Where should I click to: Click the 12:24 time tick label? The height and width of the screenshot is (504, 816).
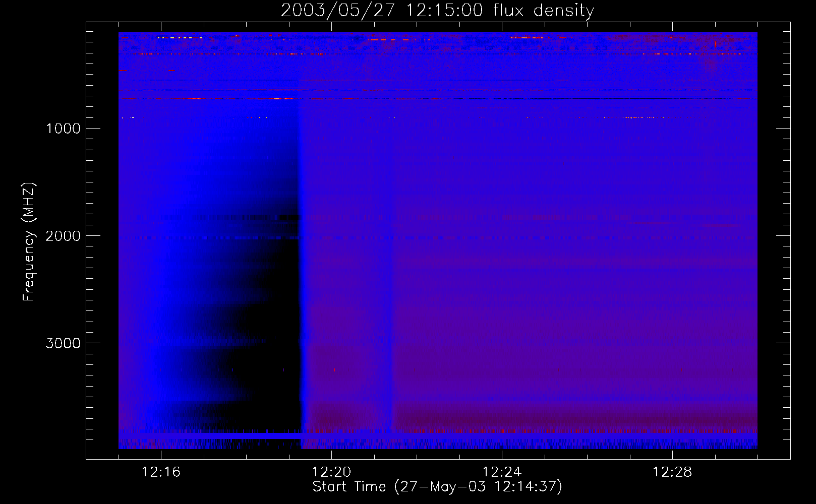(x=502, y=472)
